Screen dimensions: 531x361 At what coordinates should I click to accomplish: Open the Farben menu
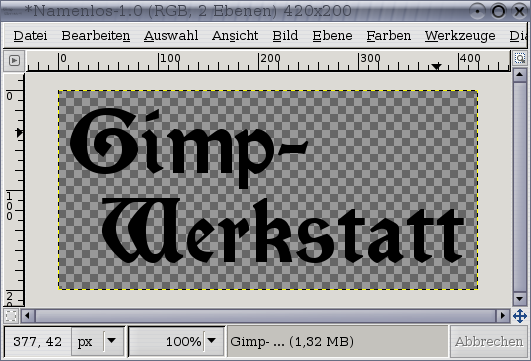coord(389,36)
